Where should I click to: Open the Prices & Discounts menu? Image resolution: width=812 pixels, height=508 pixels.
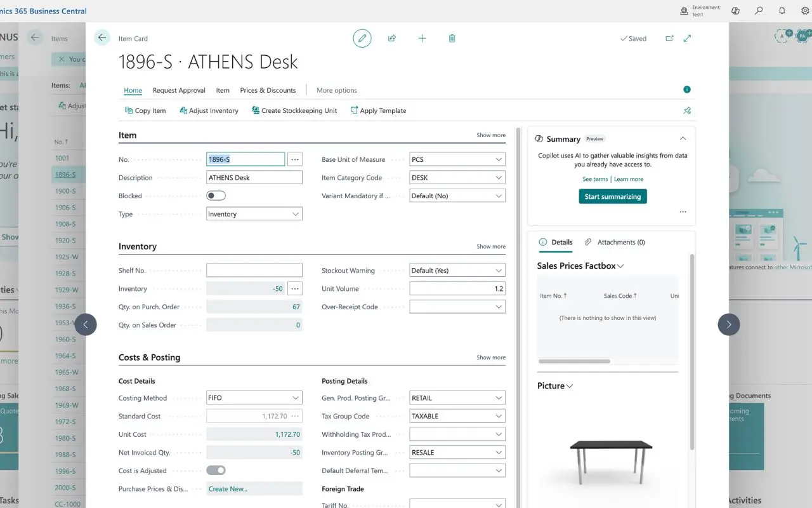(x=268, y=90)
